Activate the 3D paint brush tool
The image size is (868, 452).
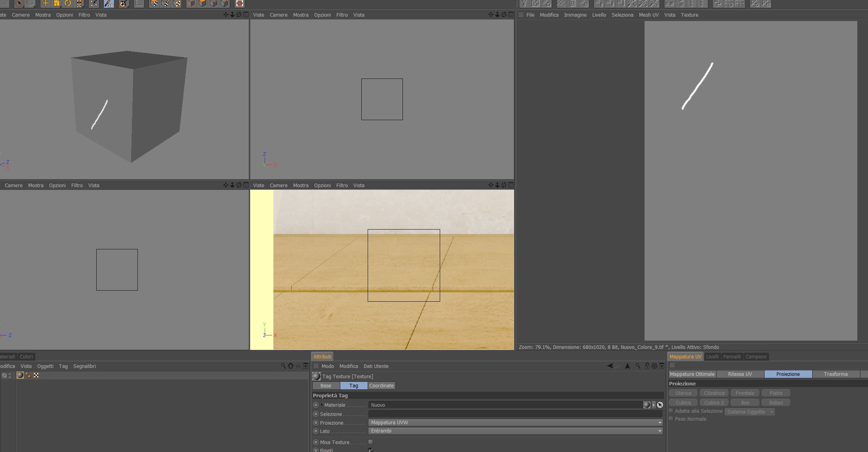(x=109, y=4)
